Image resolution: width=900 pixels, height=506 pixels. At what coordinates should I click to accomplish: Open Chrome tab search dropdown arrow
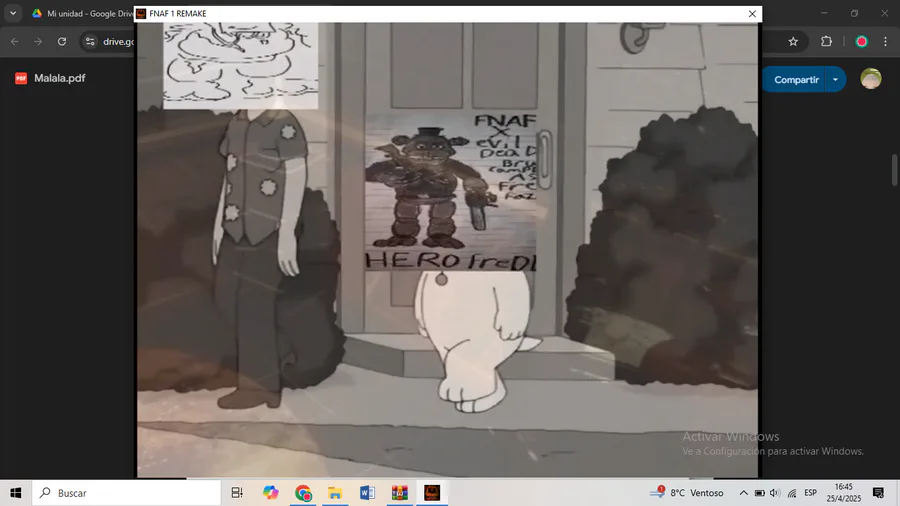pos(13,13)
